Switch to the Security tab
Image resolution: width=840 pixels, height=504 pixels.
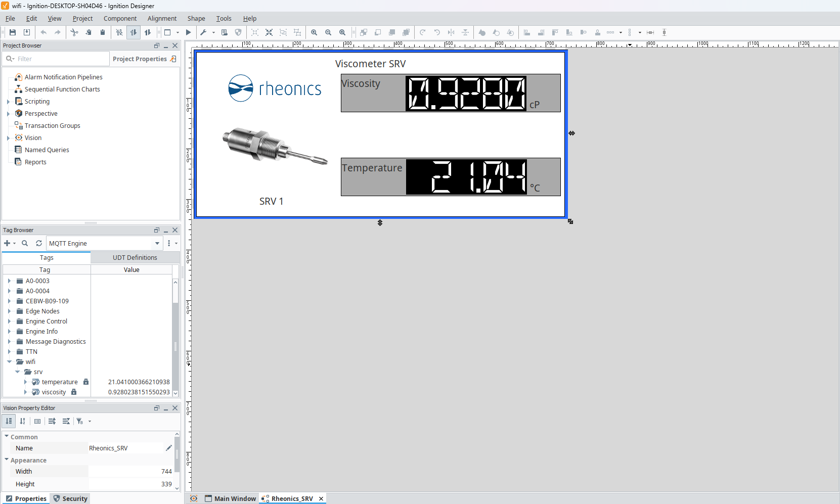click(71, 498)
